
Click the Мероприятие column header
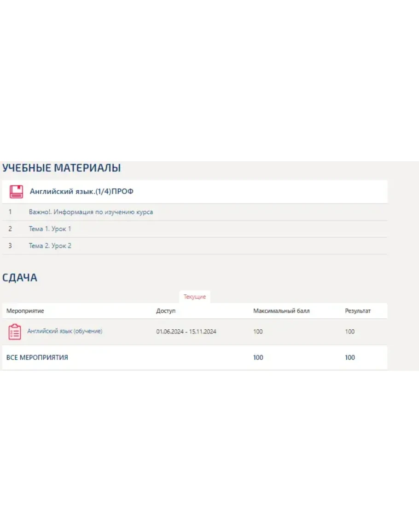point(25,311)
